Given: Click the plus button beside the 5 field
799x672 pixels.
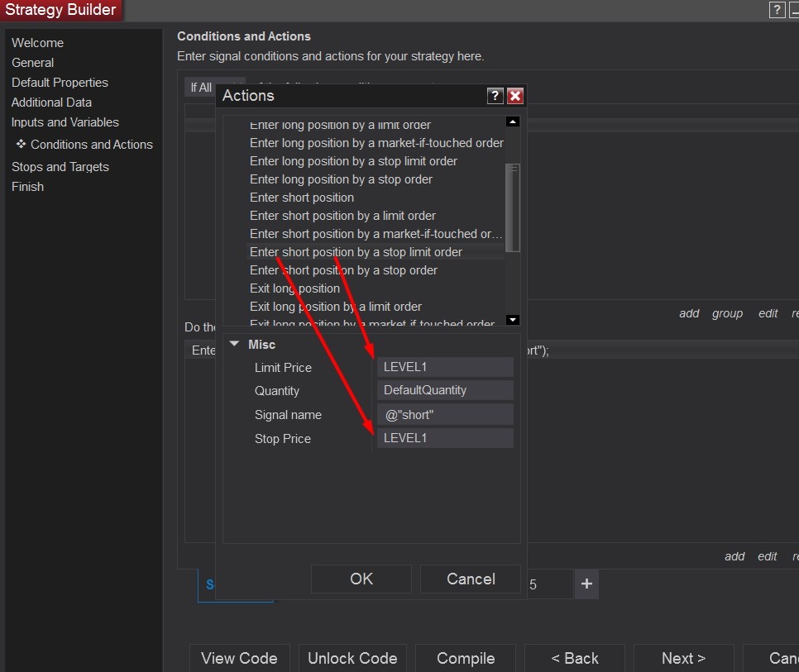Looking at the screenshot, I should coord(586,584).
